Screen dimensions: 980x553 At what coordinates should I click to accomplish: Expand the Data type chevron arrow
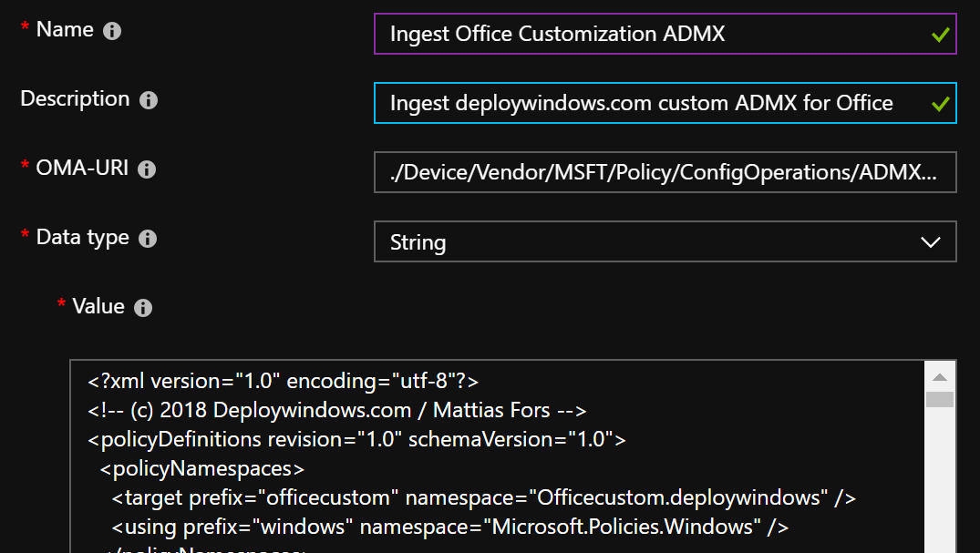pos(930,242)
